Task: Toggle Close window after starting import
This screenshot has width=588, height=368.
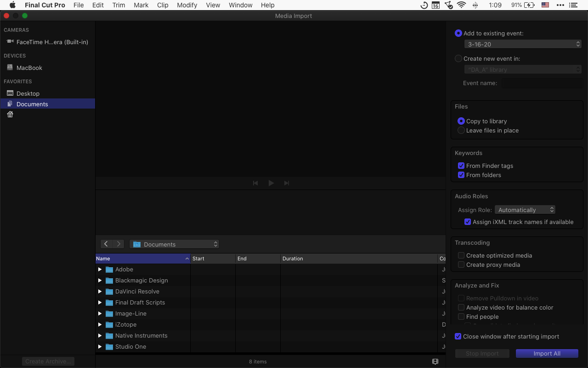Action: point(458,337)
